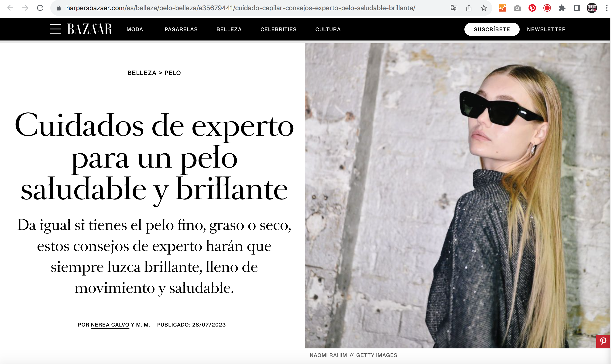Open the Extensions puzzle piece menu

562,8
